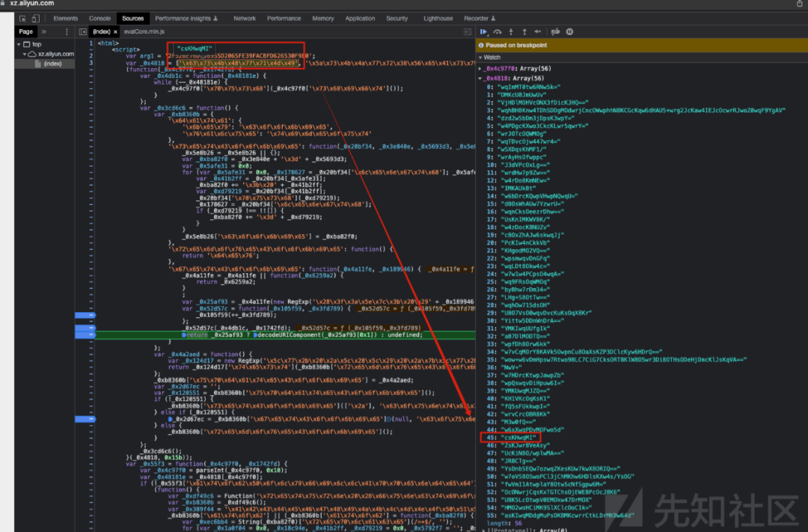808x532 pixels.
Task: Collapse the xz.aliyun.com domain node
Action: click(x=24, y=54)
